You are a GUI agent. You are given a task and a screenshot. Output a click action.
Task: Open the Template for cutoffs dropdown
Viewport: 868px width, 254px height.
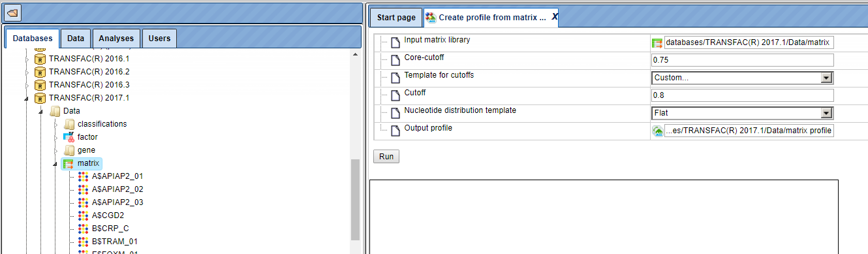743,78
